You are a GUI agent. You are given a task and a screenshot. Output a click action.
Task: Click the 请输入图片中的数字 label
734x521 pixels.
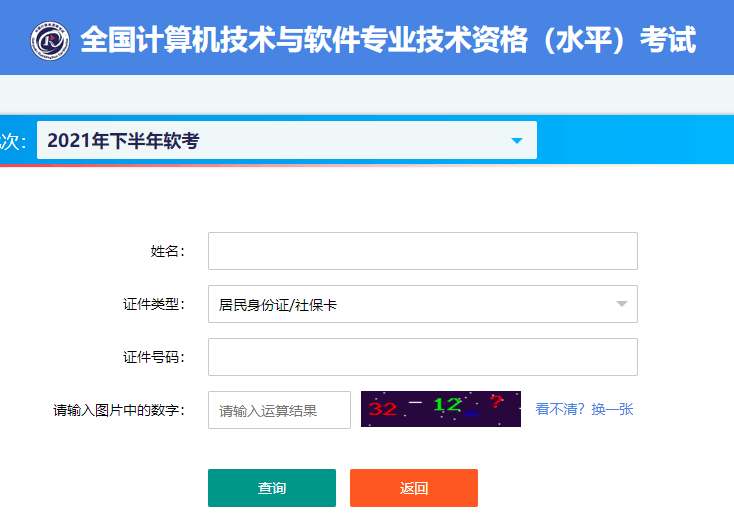click(119, 410)
